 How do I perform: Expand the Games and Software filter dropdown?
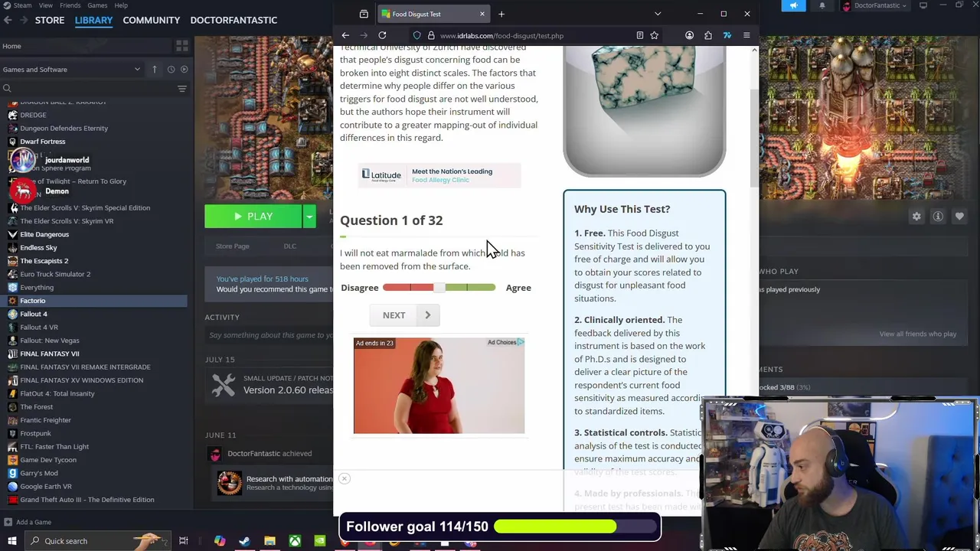72,69
